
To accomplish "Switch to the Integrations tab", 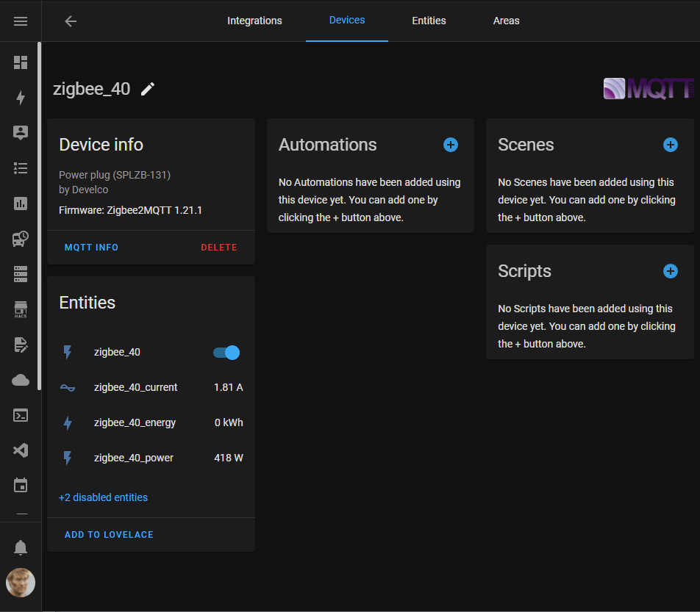I will click(254, 21).
